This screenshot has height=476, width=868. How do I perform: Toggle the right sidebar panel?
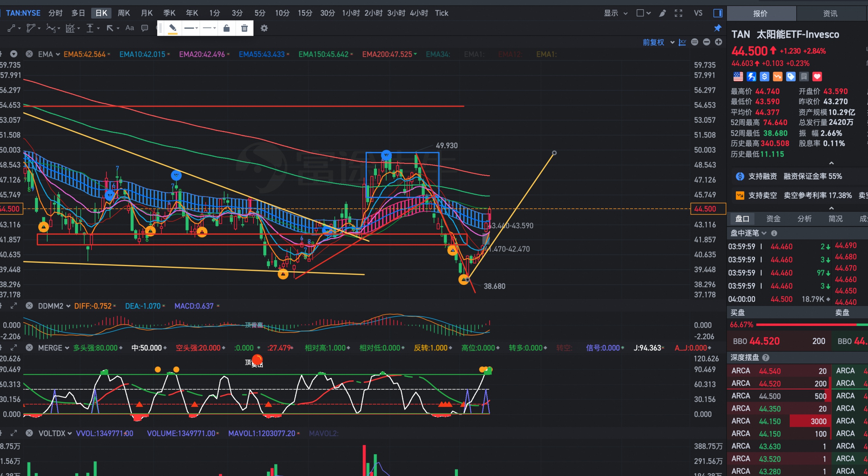coord(718,13)
